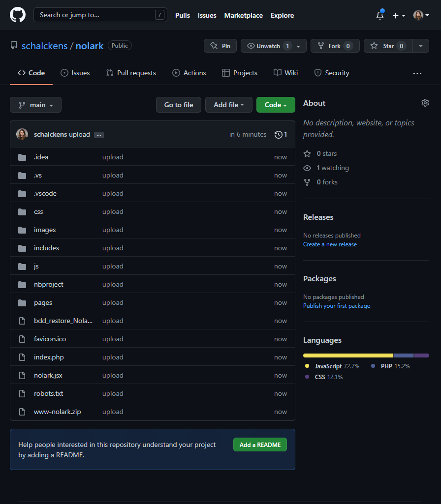This screenshot has height=504, width=441.
Task: Click Go to file button
Action: (179, 105)
